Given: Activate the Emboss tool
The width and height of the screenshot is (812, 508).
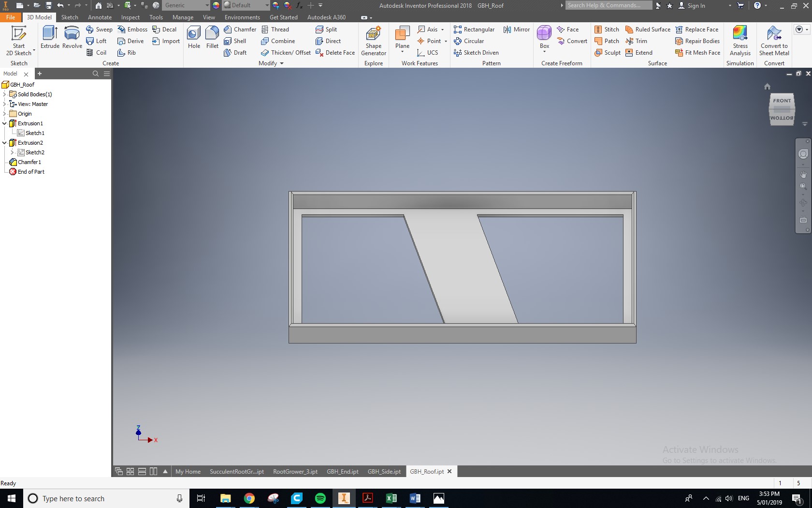Looking at the screenshot, I should coord(132,30).
